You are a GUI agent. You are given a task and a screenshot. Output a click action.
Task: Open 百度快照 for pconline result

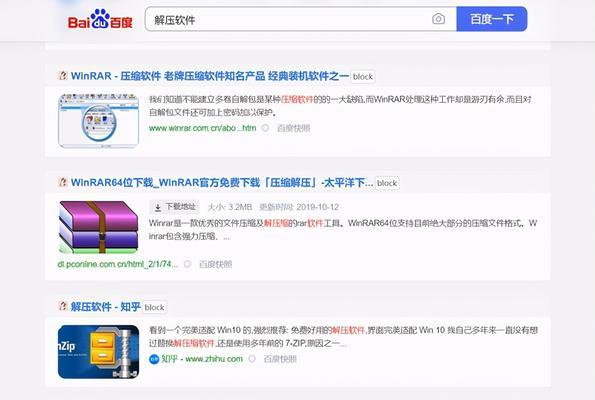(x=215, y=264)
